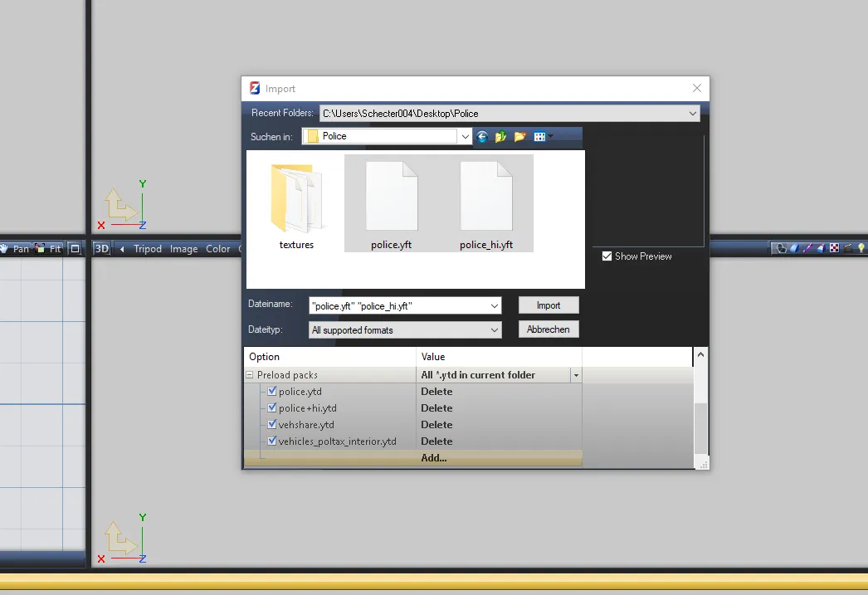Image resolution: width=868 pixels, height=595 pixels.
Task: Disable the vehshare.ytd preload checkbox
Action: coord(272,425)
